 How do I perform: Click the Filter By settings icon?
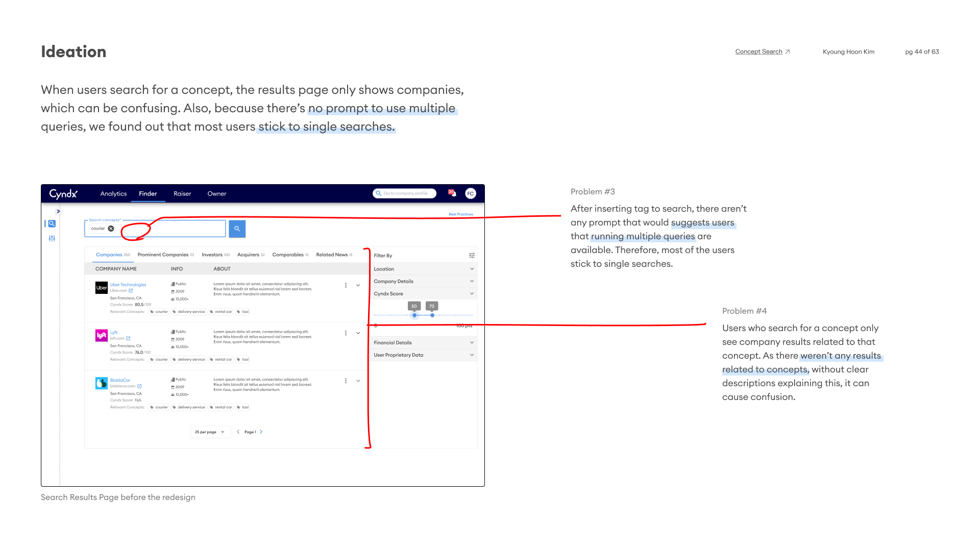[472, 256]
